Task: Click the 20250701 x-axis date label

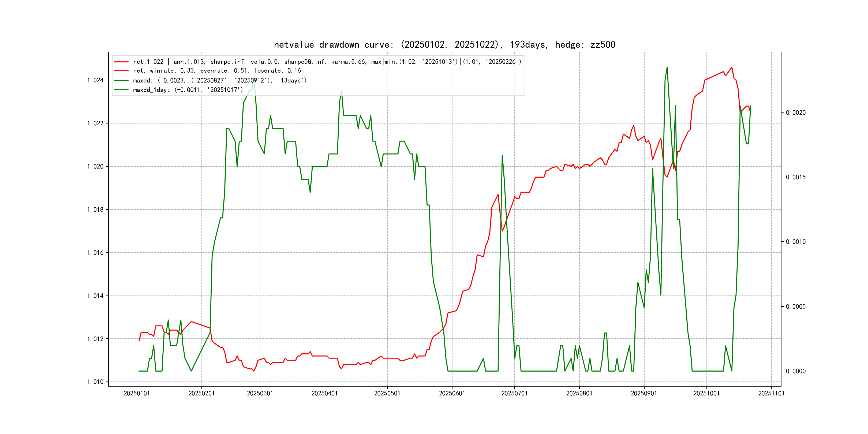Action: point(514,393)
